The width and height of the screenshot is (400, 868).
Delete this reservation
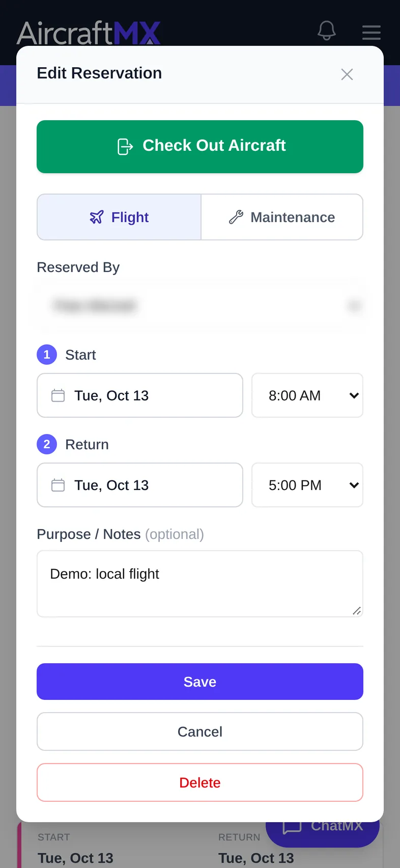tap(200, 782)
